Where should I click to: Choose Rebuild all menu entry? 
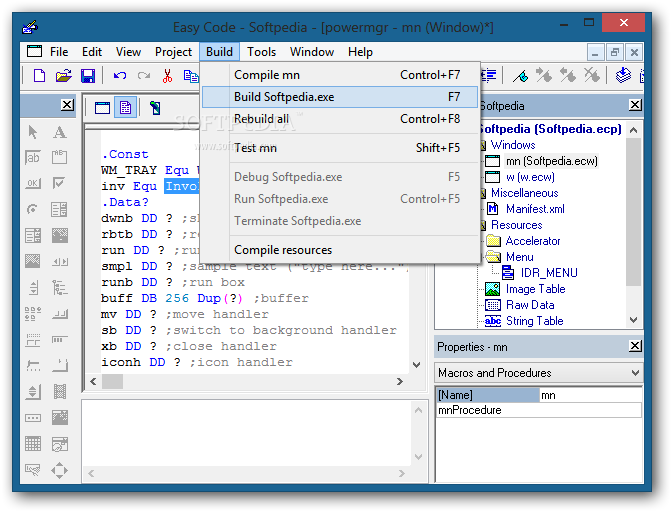(x=339, y=119)
